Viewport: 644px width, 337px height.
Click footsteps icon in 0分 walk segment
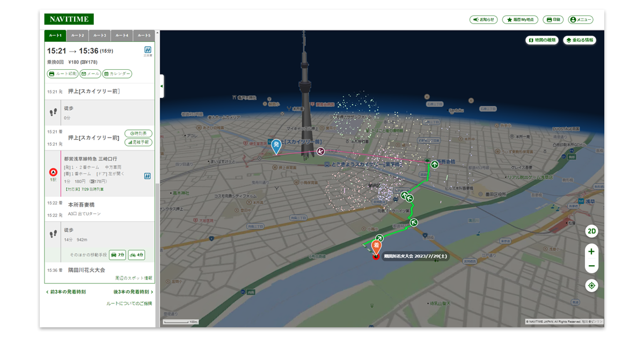point(53,112)
